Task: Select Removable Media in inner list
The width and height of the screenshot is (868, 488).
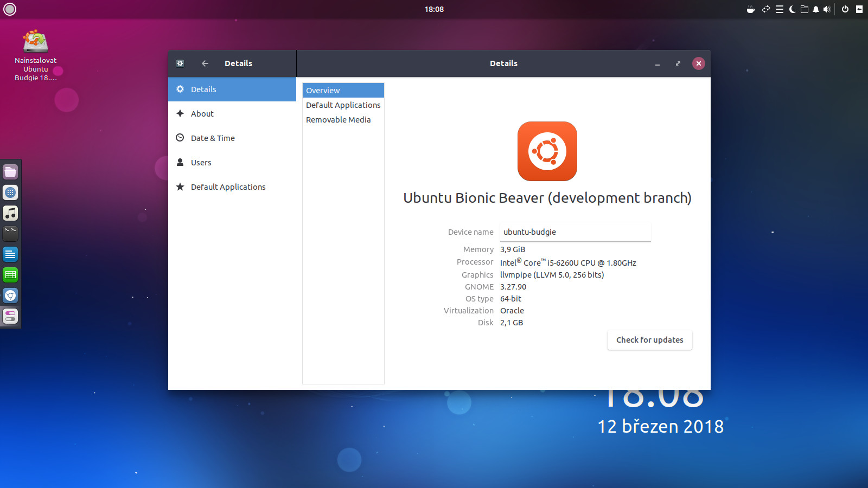Action: (343, 120)
